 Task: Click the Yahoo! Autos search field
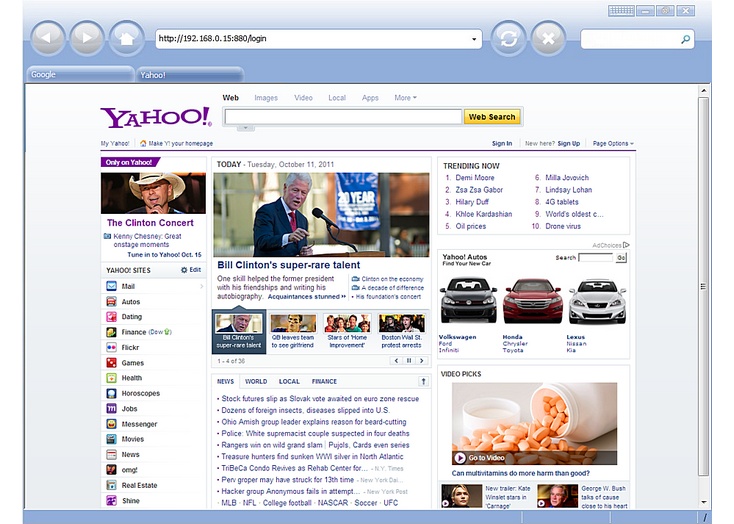pyautogui.click(x=596, y=258)
